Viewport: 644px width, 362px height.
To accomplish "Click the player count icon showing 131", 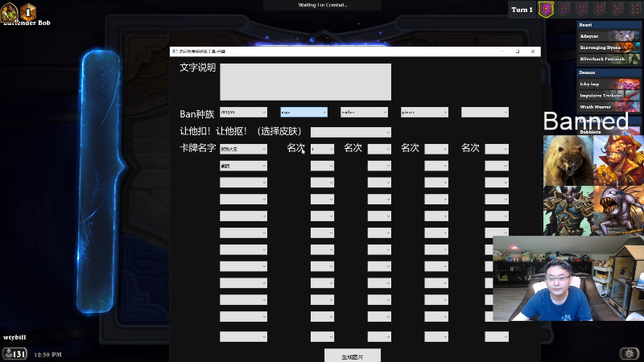I will 14,354.
